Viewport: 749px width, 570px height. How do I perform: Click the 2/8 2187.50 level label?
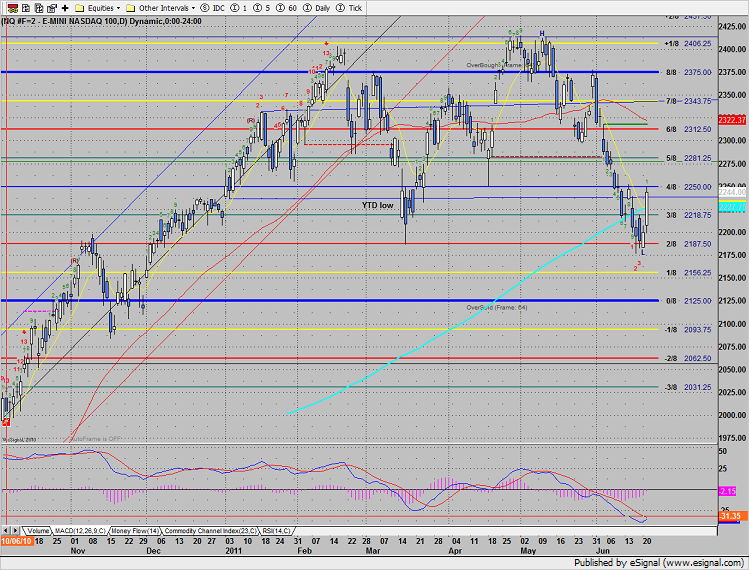[689, 244]
